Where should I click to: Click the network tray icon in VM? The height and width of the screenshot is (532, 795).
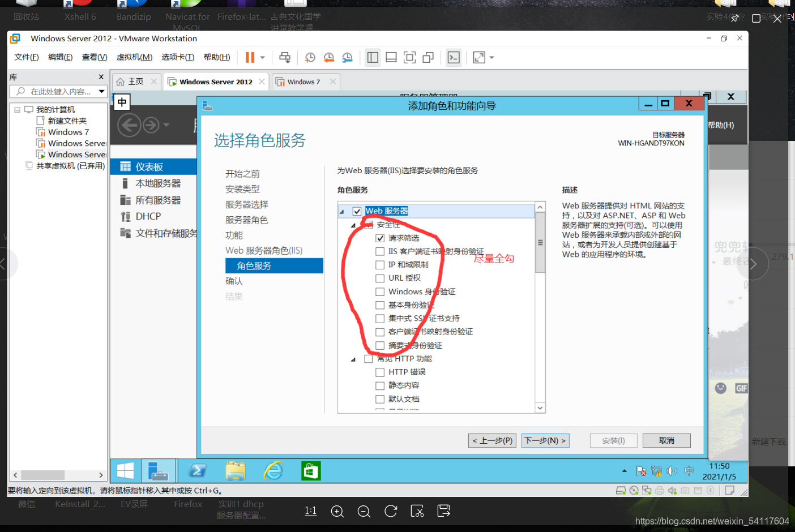[656, 471]
